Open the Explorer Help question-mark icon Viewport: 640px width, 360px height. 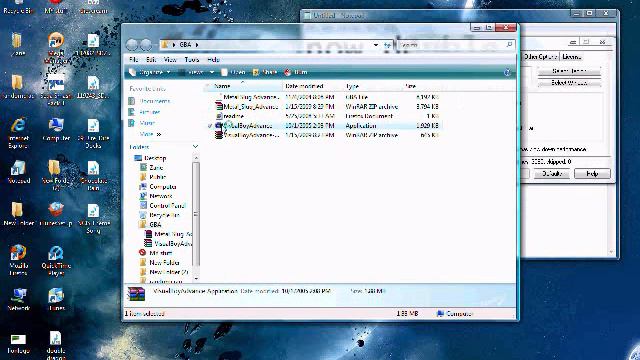pyautogui.click(x=507, y=72)
